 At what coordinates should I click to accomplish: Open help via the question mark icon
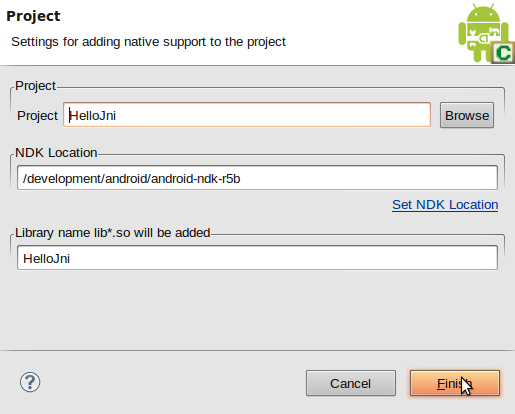pos(30,382)
